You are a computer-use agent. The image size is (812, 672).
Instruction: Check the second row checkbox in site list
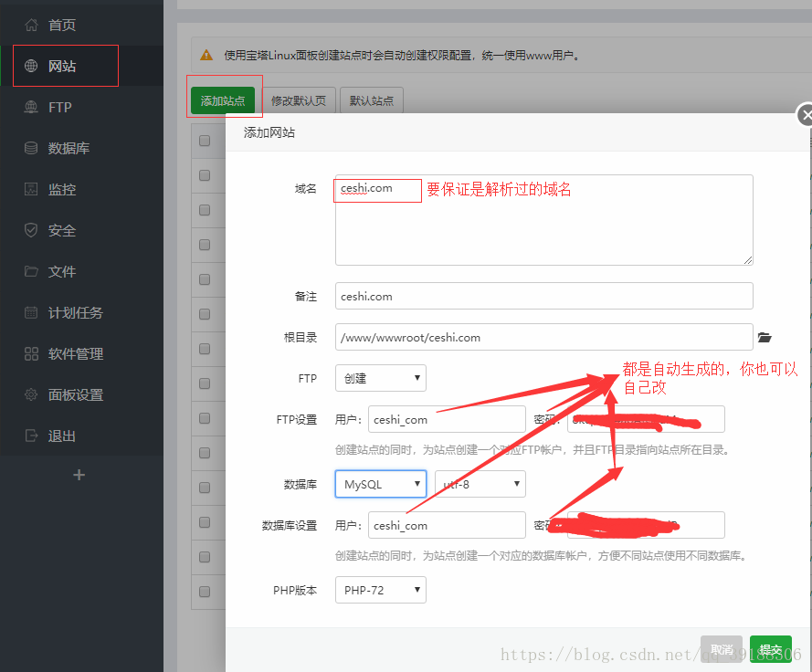(205, 210)
